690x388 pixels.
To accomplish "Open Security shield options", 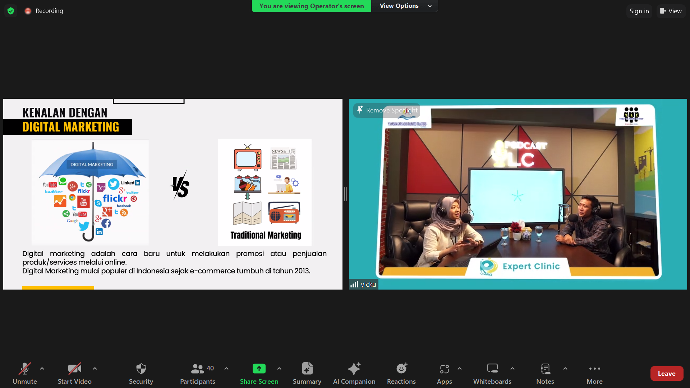I will [x=141, y=373].
